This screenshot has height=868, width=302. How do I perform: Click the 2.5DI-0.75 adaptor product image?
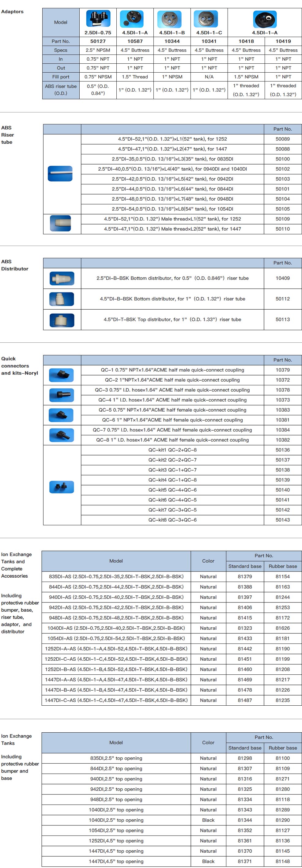(x=98, y=19)
